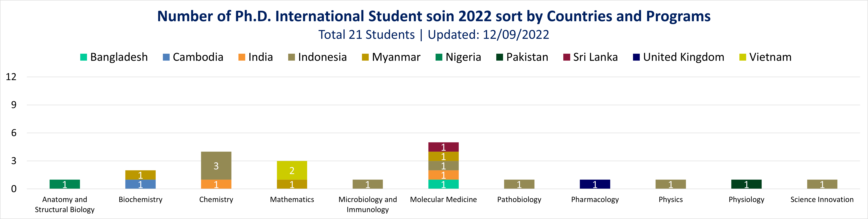Click the Pakistan bar for Physiology
Image resolution: width=868 pixels, height=219 pixels.
(x=746, y=184)
